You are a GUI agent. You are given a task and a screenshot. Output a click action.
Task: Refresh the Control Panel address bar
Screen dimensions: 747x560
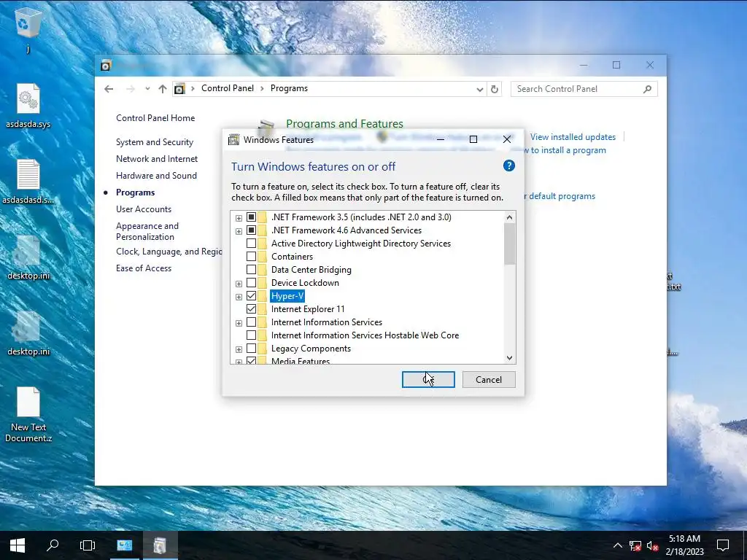click(495, 89)
